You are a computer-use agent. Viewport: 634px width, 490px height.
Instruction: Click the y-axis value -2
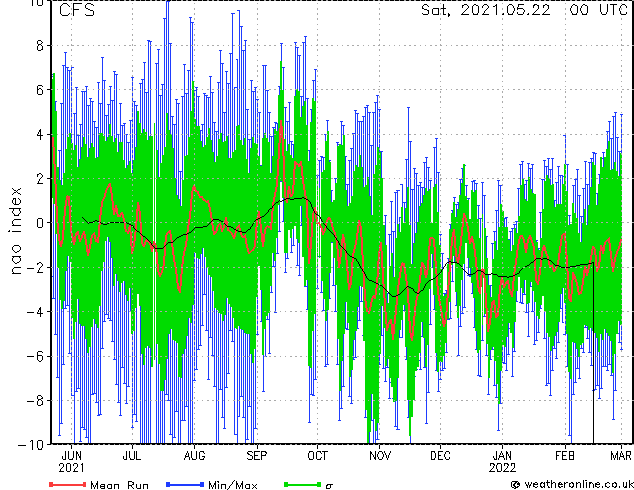tap(35, 267)
